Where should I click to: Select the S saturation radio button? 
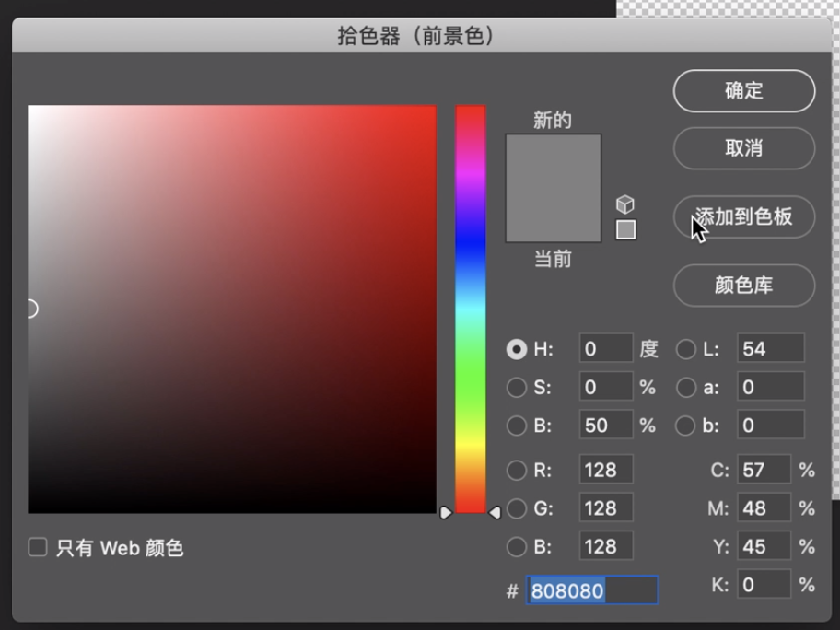tap(517, 388)
